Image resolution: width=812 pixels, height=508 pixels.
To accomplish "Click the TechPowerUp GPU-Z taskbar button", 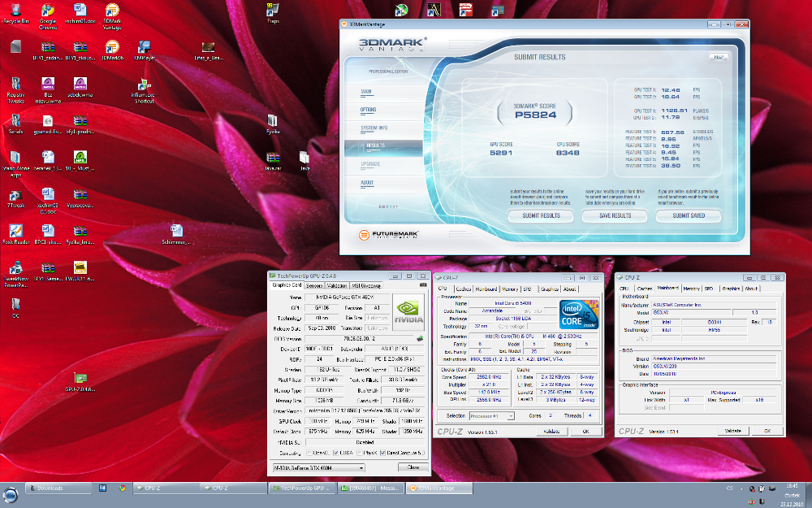I will [x=302, y=488].
